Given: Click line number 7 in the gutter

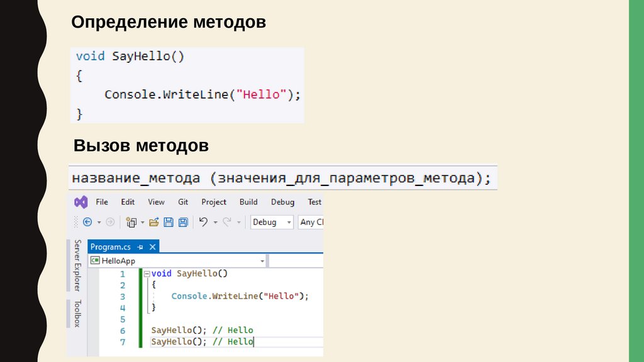Looking at the screenshot, I should (123, 342).
